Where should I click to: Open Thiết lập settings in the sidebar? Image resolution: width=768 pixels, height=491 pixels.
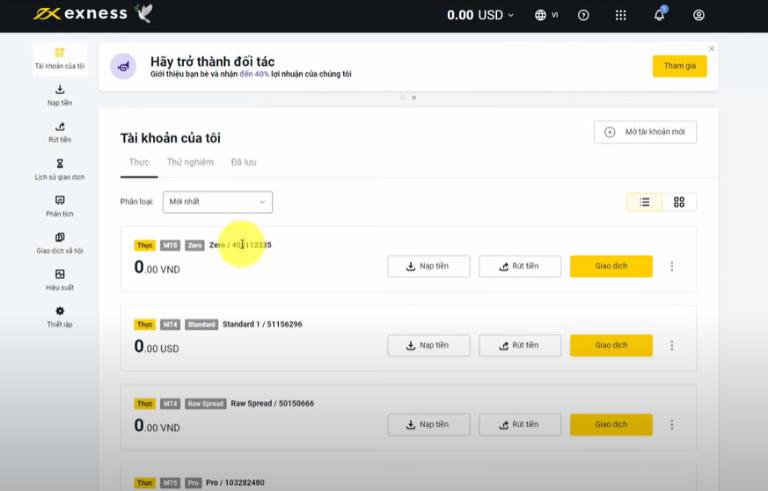[60, 317]
